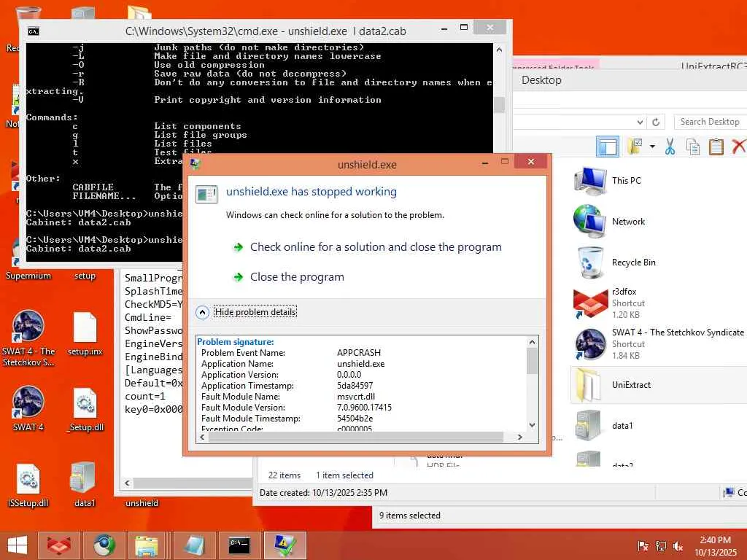Click Hide problem details label
Viewport: 747px width, 560px height.
[255, 312]
